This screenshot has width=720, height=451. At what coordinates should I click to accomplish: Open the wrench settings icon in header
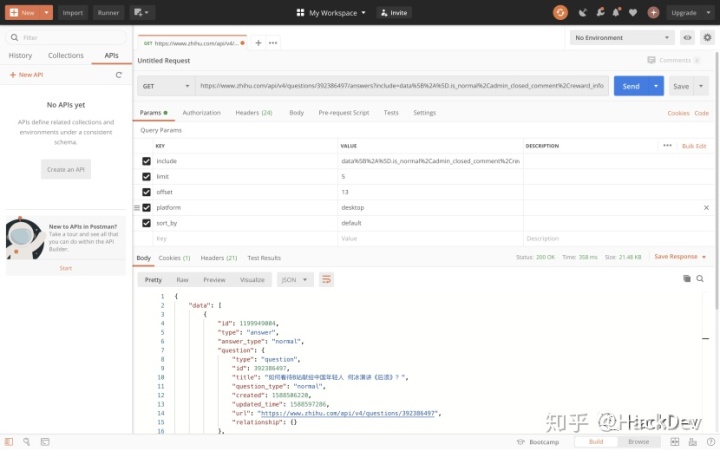[x=600, y=12]
